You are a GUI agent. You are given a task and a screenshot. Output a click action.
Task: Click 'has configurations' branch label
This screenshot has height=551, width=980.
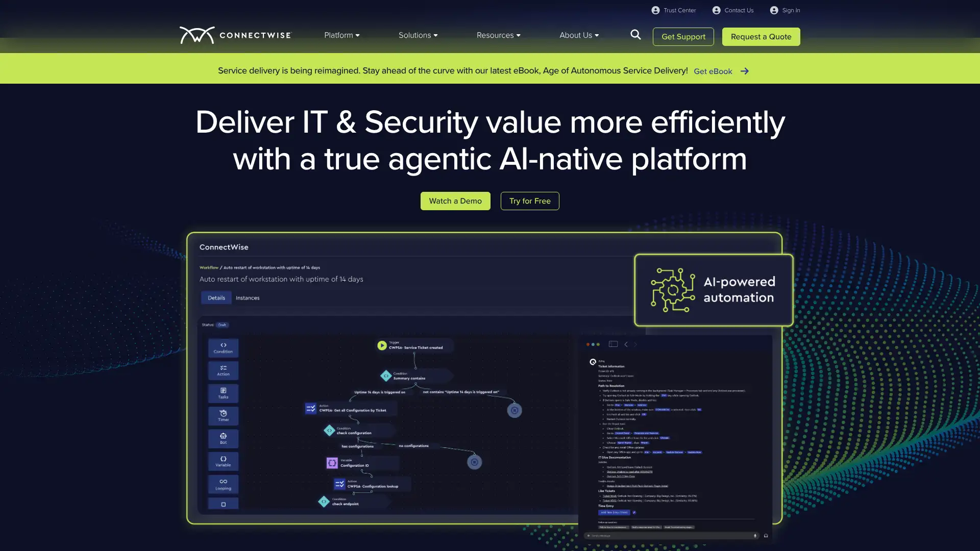357,446
